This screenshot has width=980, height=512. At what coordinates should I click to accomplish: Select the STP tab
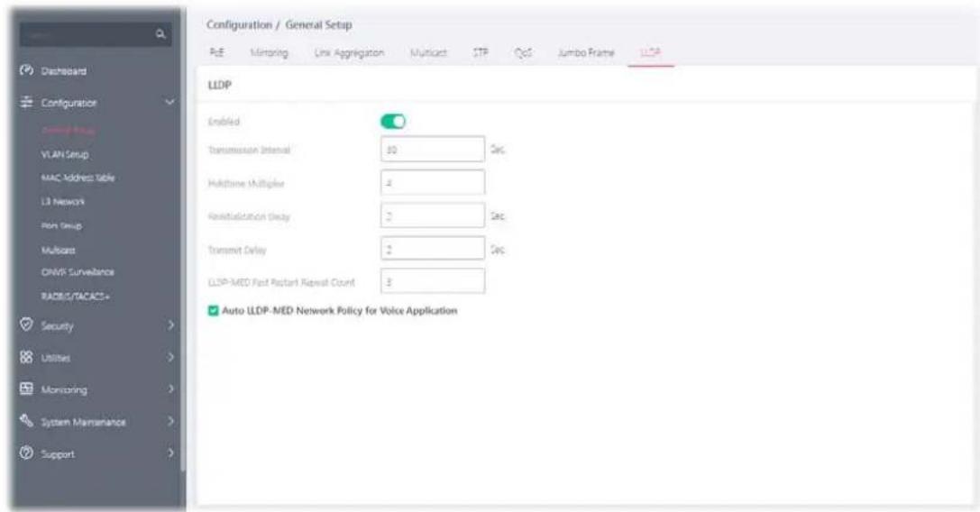pos(480,53)
